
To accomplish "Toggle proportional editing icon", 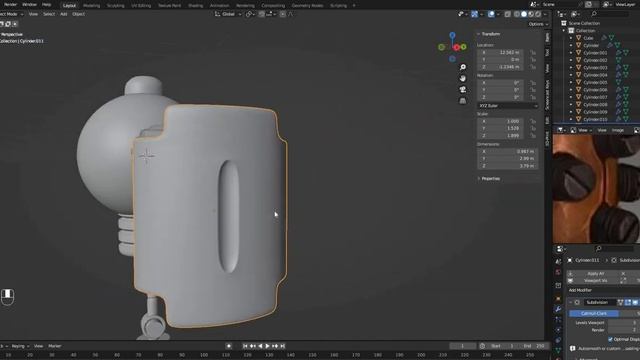I will point(282,14).
